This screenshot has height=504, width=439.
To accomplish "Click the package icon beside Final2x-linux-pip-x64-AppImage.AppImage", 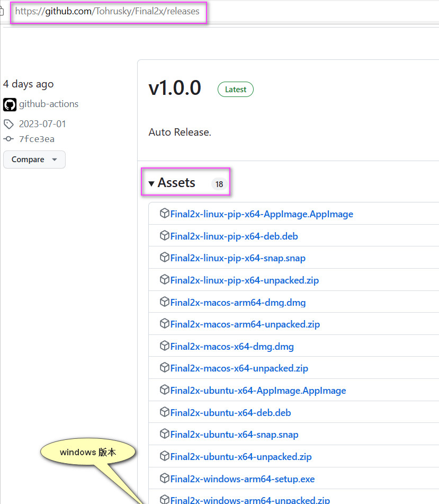I will (164, 213).
